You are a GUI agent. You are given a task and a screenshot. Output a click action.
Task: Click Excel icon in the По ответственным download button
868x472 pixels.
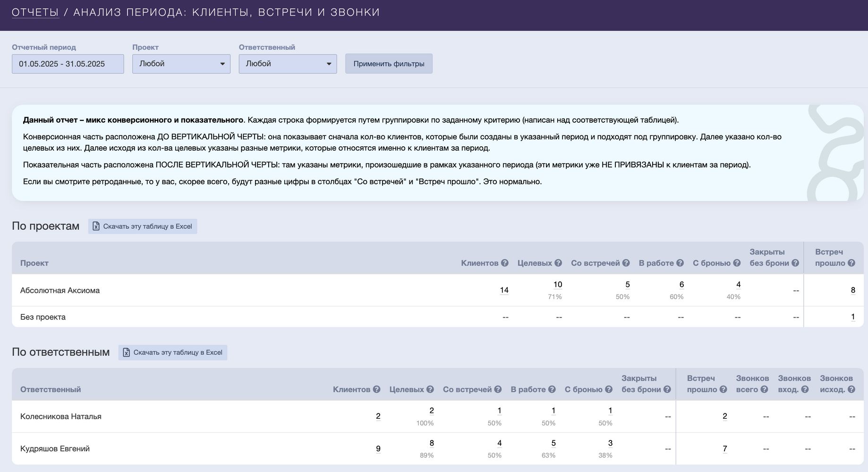pyautogui.click(x=127, y=352)
